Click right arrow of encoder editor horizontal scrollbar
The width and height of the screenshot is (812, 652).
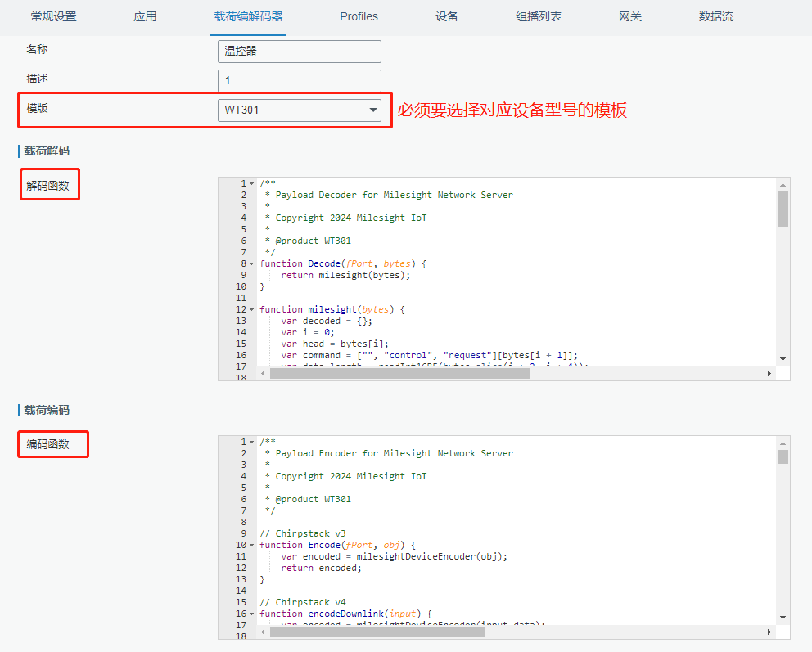pos(769,632)
